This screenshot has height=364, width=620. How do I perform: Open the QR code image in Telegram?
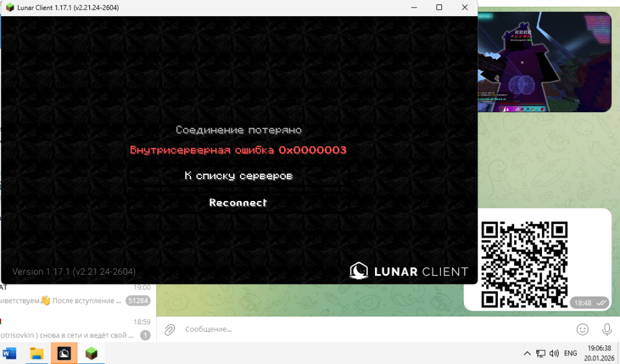525,264
